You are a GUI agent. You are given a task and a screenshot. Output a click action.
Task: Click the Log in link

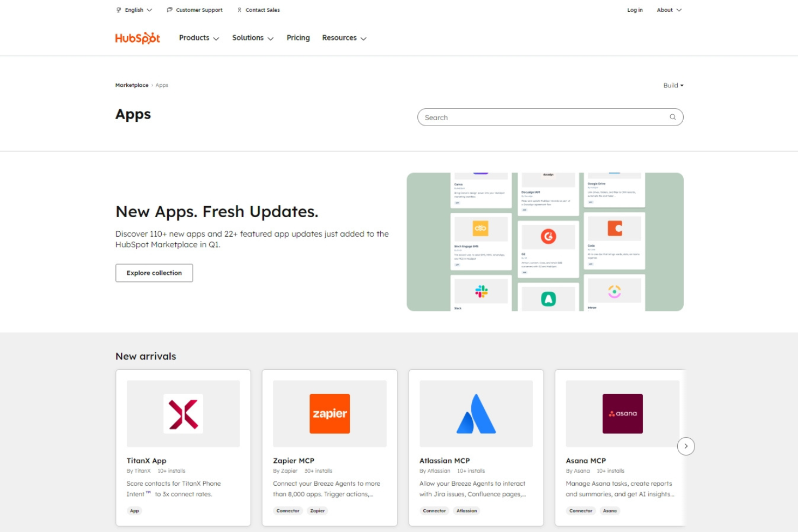[x=634, y=9]
